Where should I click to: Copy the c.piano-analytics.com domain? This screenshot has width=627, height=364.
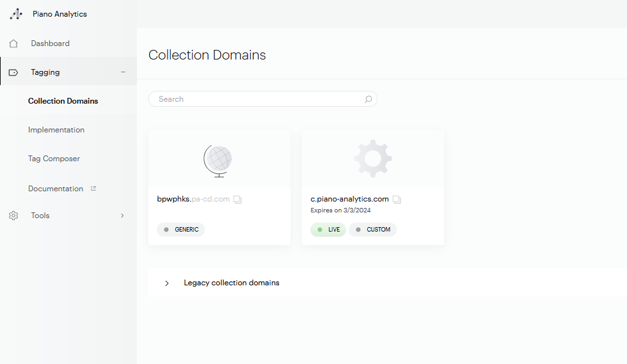[397, 200]
